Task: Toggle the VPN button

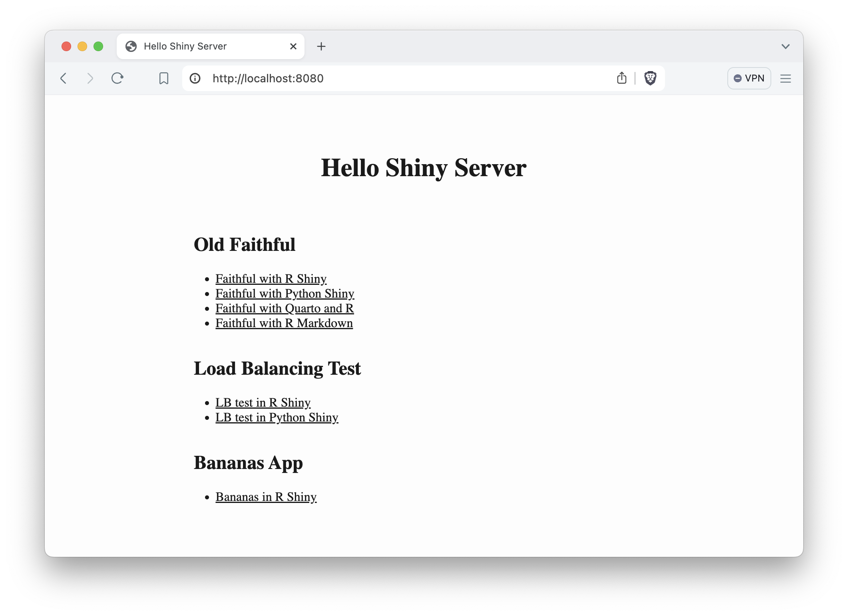Action: click(749, 78)
